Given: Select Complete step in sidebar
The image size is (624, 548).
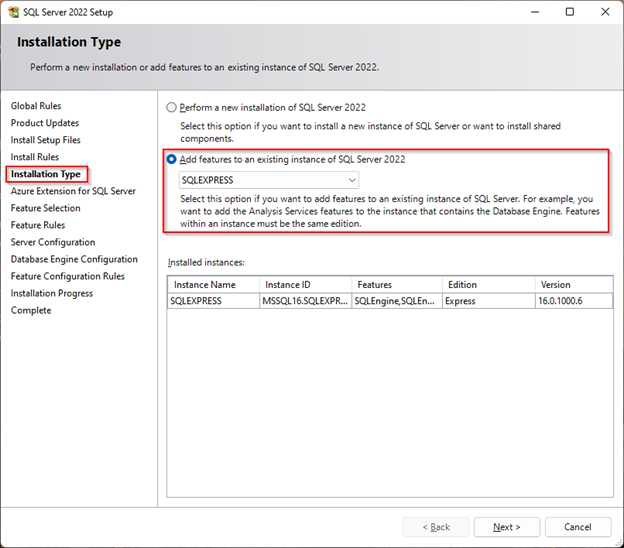Looking at the screenshot, I should coord(31,310).
